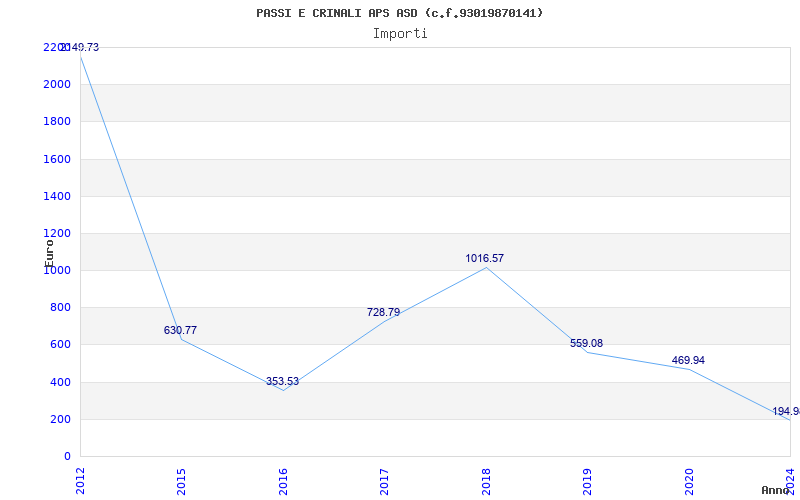Click the 2016 year axis label
The image size is (800, 500).
[283, 481]
